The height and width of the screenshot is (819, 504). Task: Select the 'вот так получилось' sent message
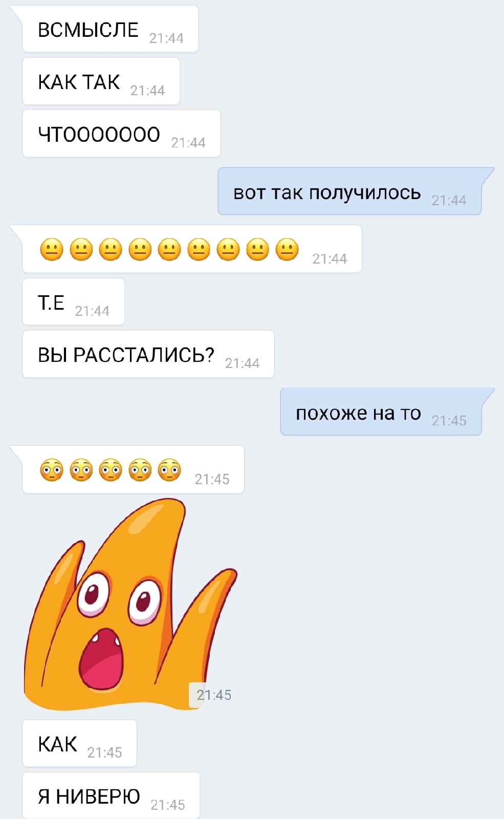point(350,191)
